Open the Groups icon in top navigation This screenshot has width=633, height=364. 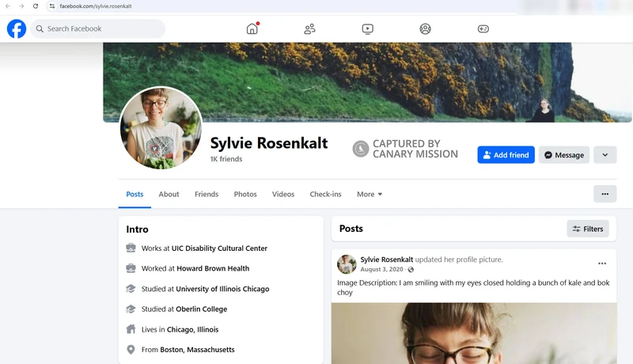(425, 28)
